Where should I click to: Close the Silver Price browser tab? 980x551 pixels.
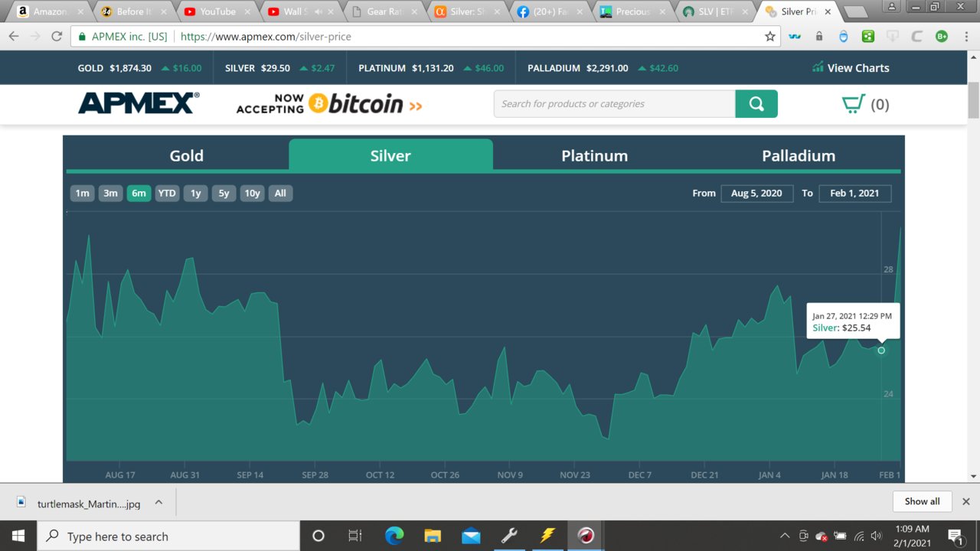point(828,11)
